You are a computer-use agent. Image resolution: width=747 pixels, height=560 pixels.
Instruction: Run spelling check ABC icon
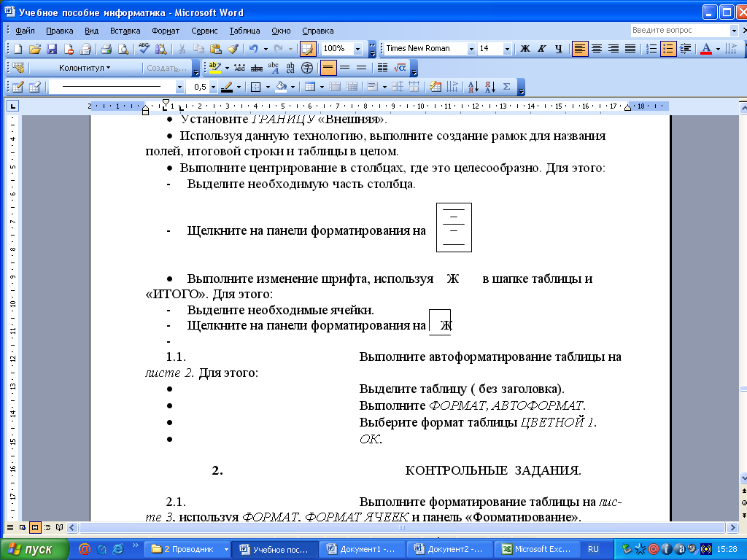pyautogui.click(x=144, y=49)
